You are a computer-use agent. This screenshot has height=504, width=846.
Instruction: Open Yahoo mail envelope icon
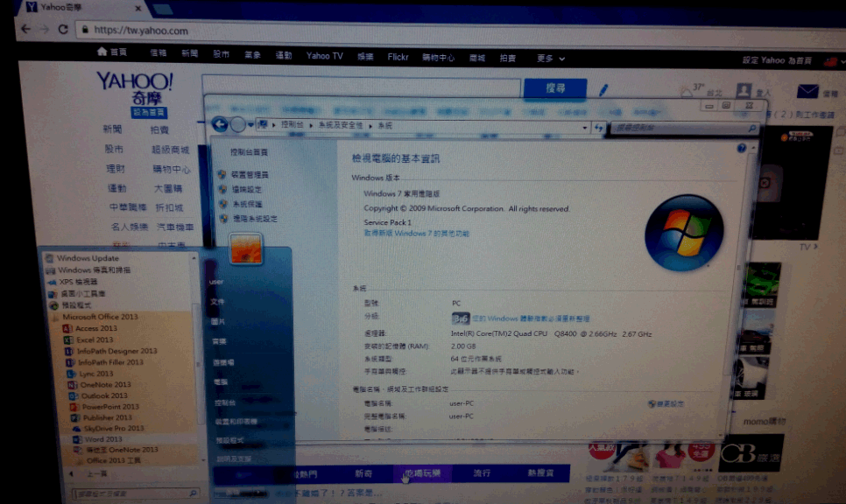pos(807,92)
